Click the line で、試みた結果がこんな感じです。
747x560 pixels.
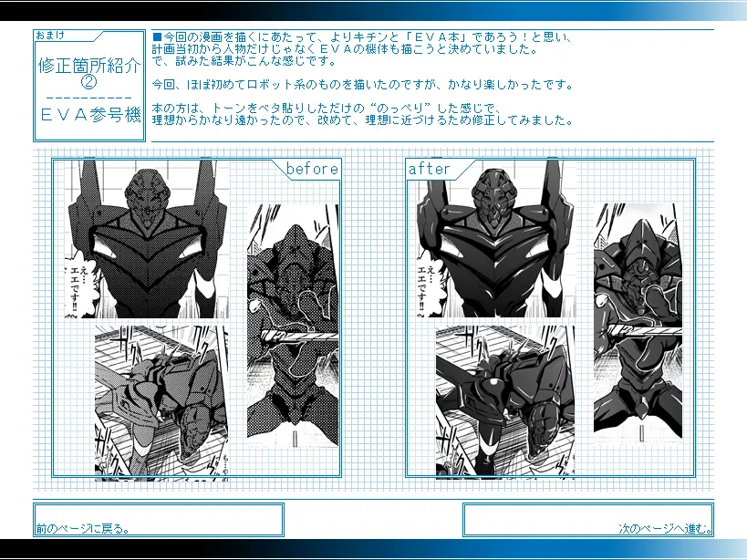[x=244, y=61]
